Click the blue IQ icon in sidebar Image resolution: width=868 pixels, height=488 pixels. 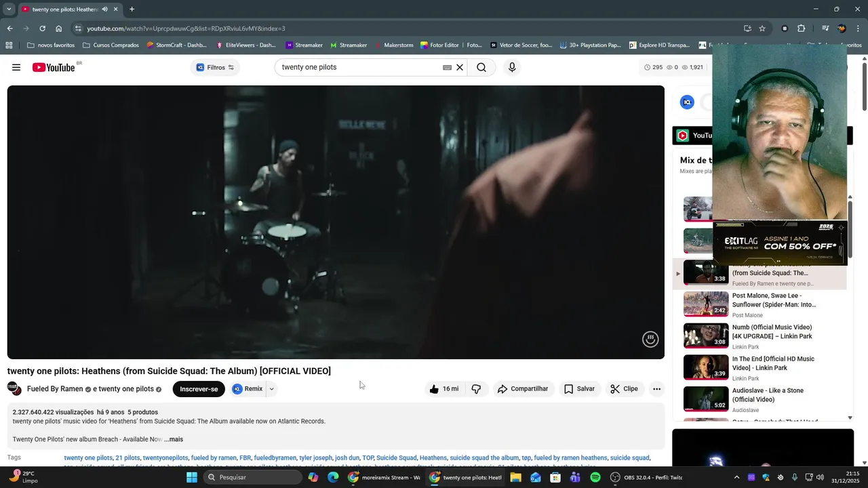[x=687, y=102]
